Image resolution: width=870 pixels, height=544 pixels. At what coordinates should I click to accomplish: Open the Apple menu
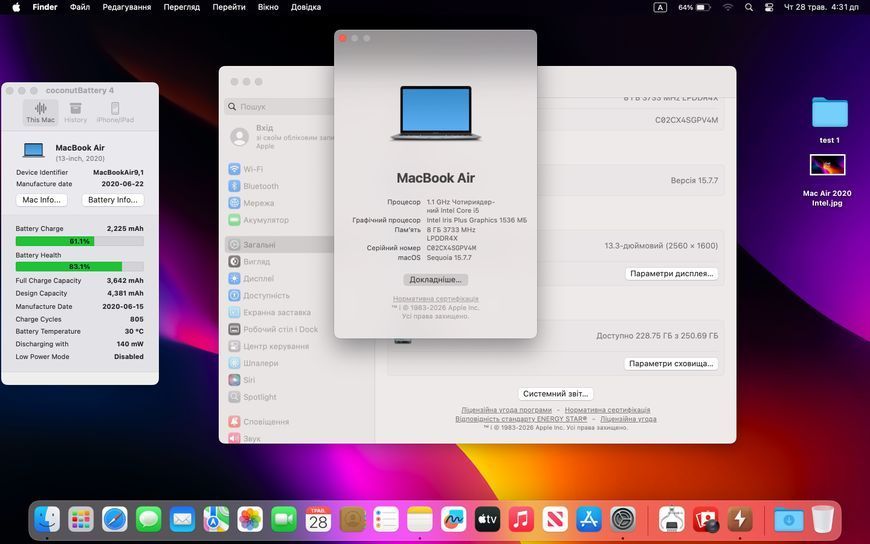(x=16, y=7)
